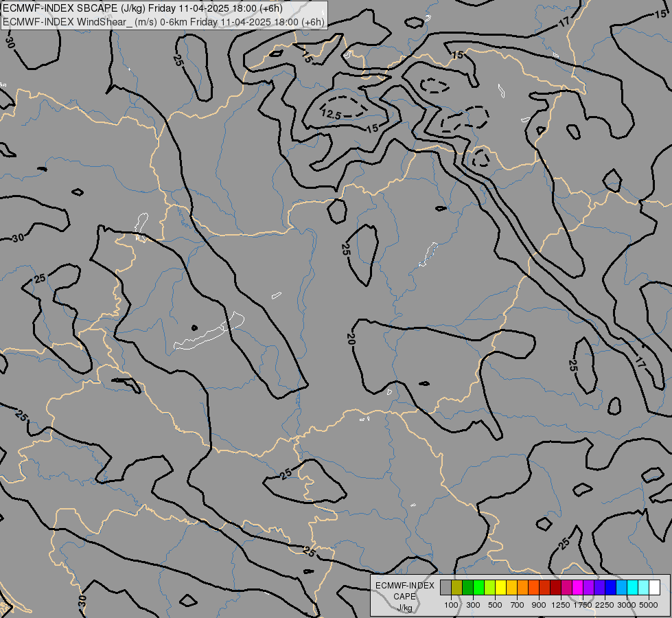This screenshot has width=672, height=618.
Task: Pick the bright magenta swatch before the 1750 tick
Action: point(578,587)
